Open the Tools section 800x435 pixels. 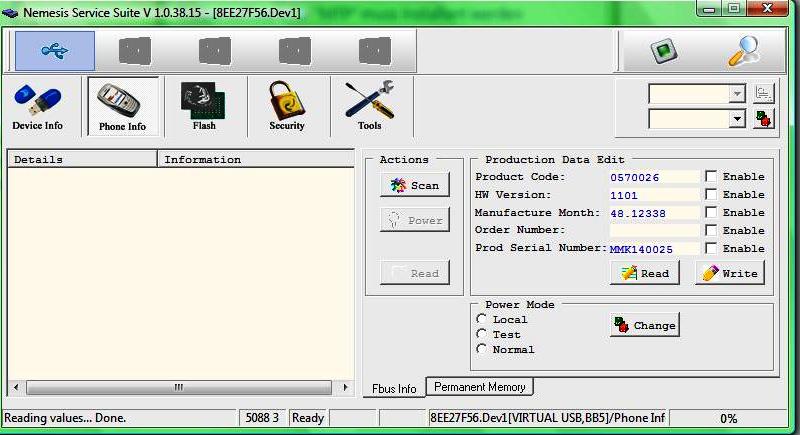pyautogui.click(x=369, y=107)
